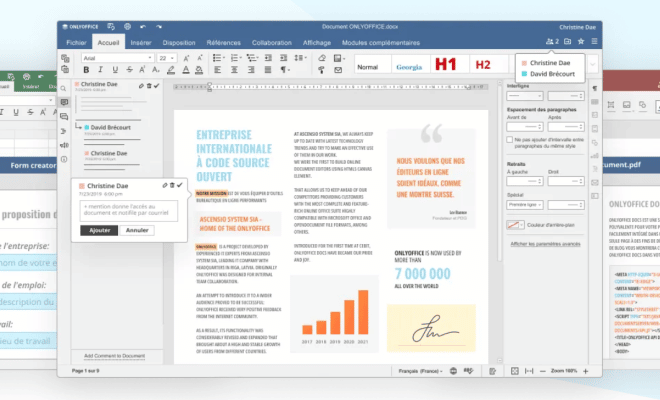Open the font size 22 dropdown
660x400 pixels.
pyautogui.click(x=167, y=58)
